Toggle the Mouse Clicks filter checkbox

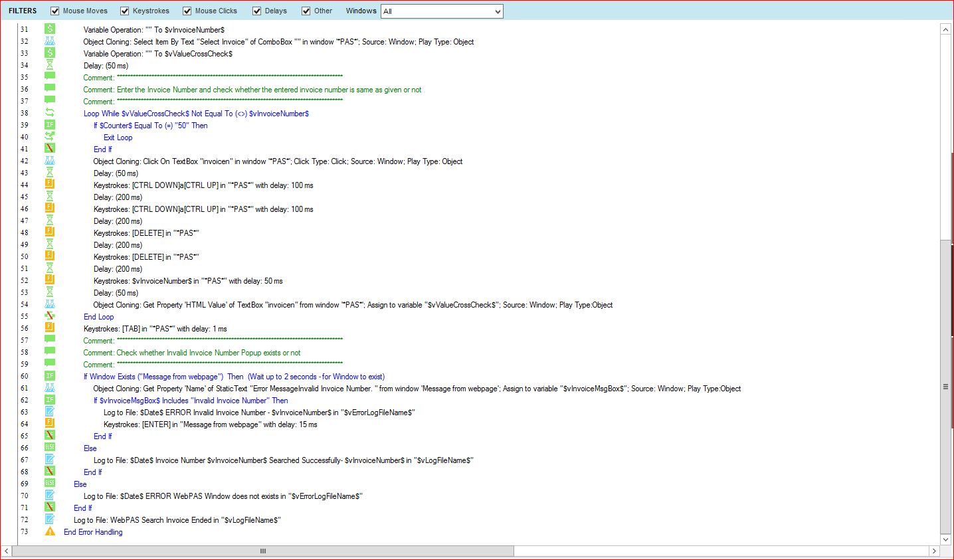pos(187,11)
